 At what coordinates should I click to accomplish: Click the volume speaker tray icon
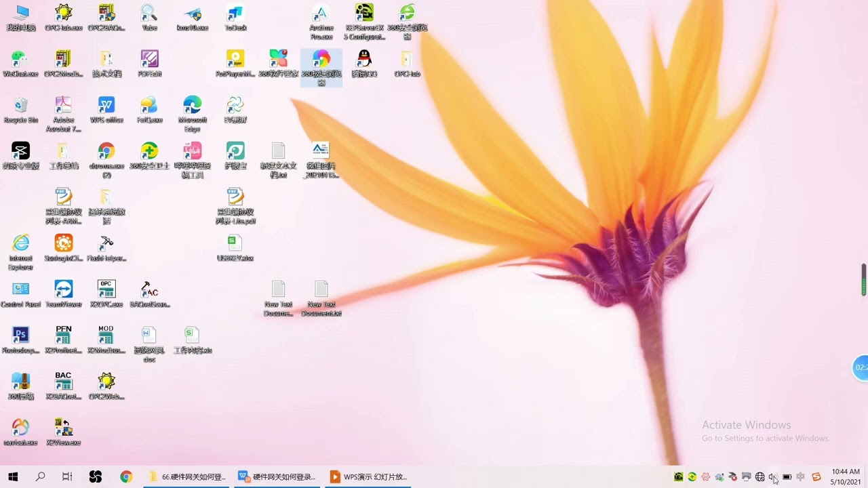[x=773, y=477]
